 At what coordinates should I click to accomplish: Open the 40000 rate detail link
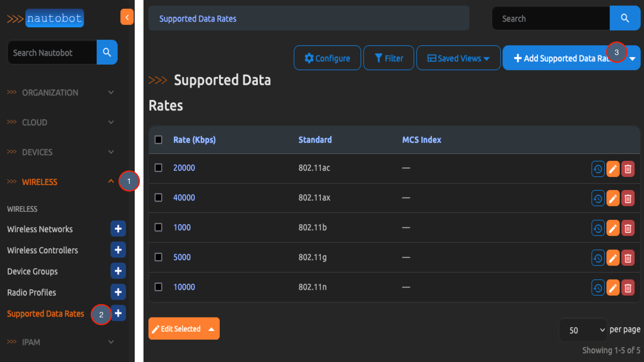pyautogui.click(x=184, y=198)
